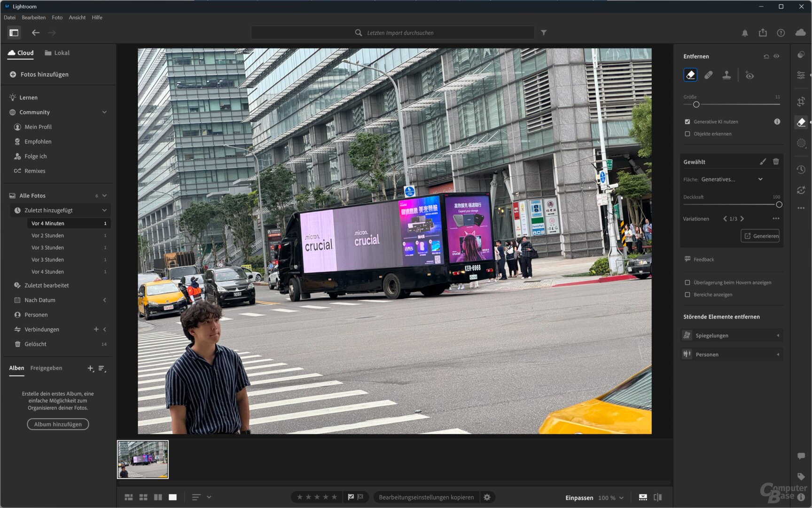This screenshot has width=812, height=508.
Task: Collapse the Community section
Action: 104,112
